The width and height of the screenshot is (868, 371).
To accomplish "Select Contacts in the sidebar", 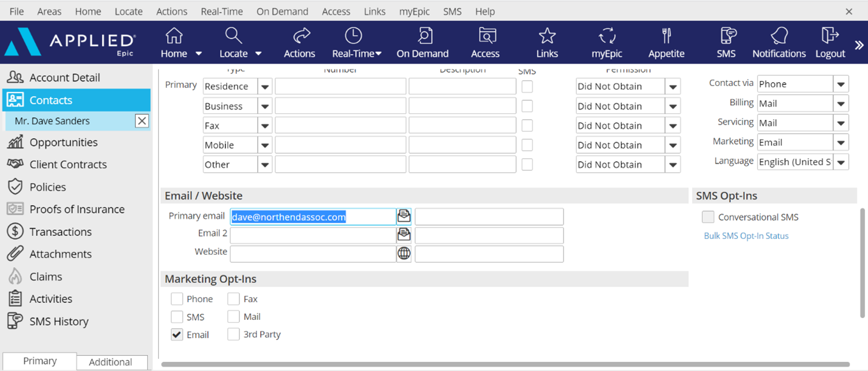I will [76, 100].
